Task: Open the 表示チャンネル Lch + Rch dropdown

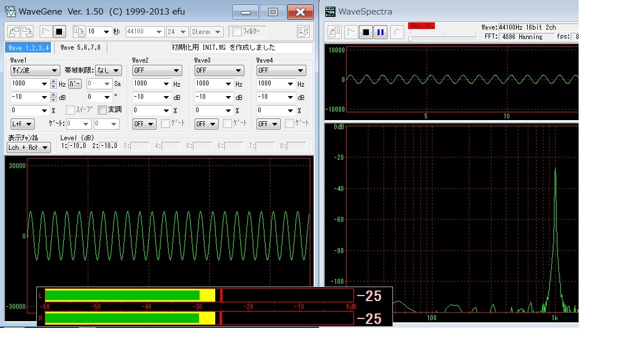Action: (x=29, y=147)
